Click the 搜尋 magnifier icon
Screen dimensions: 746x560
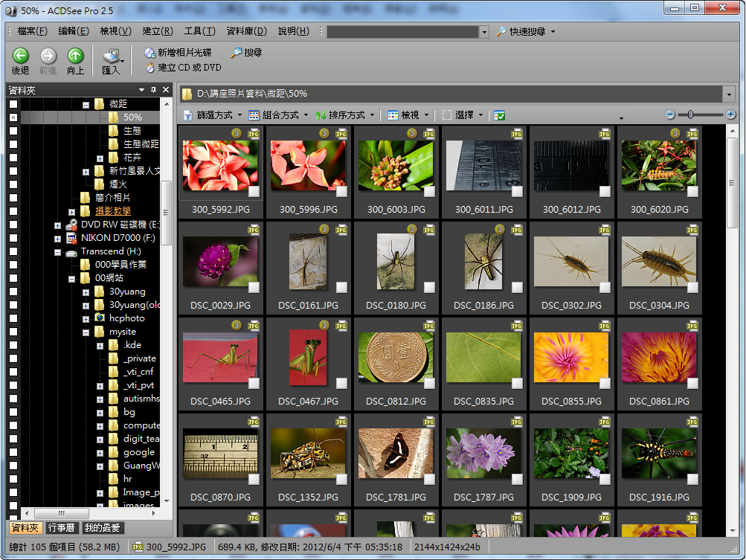(236, 53)
